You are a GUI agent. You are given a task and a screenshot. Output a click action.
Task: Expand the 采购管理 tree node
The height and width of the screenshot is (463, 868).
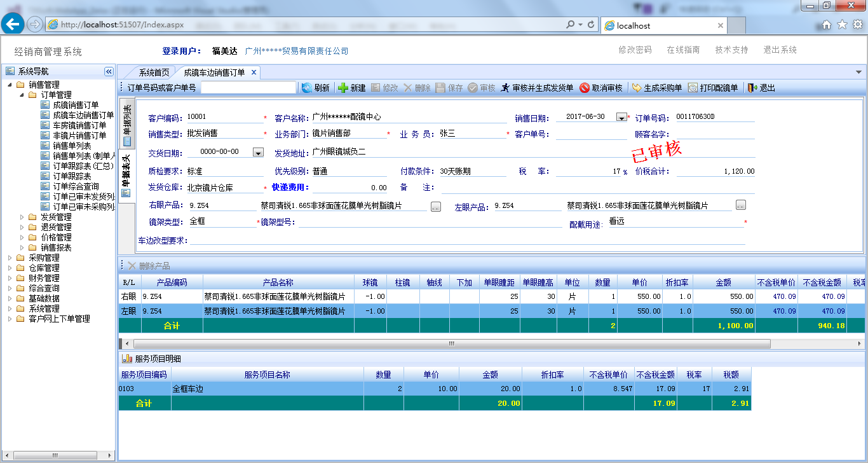pos(10,258)
